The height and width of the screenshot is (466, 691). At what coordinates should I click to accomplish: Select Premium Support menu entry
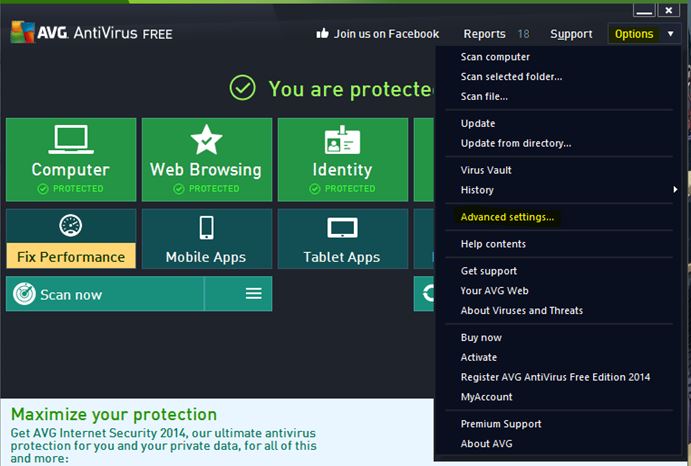pyautogui.click(x=501, y=424)
